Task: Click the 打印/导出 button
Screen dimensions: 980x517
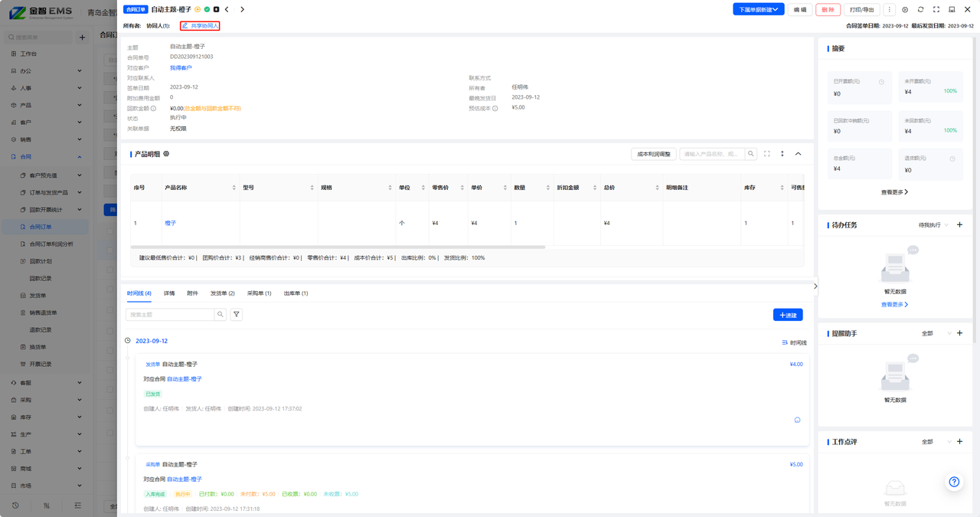Action: [862, 10]
